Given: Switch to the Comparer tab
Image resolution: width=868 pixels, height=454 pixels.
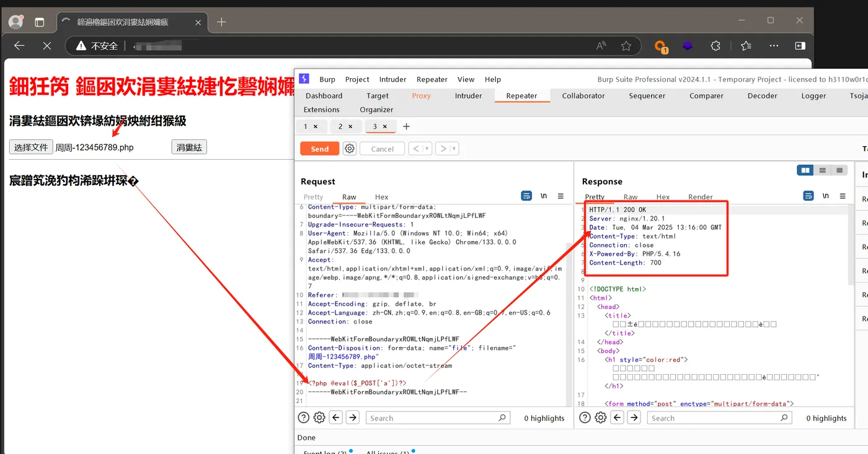Looking at the screenshot, I should click(x=706, y=95).
